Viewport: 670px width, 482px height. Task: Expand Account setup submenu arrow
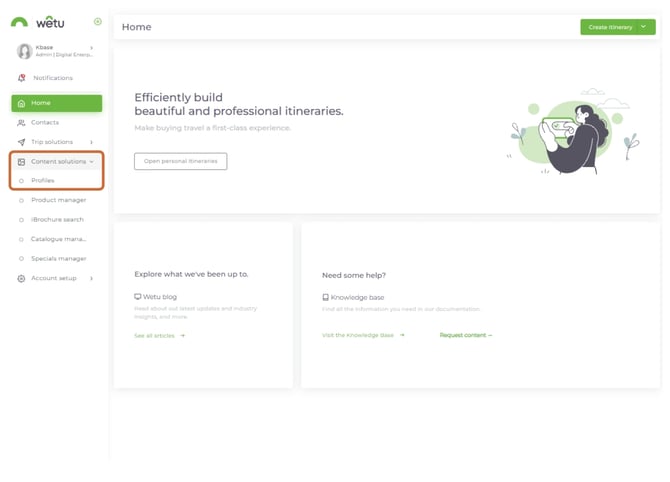click(x=91, y=279)
